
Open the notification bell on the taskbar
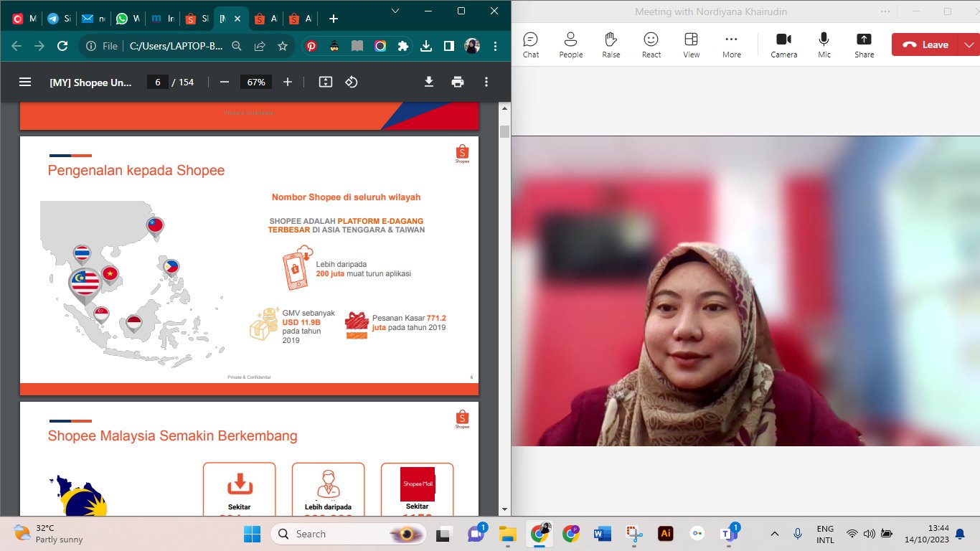point(959,534)
